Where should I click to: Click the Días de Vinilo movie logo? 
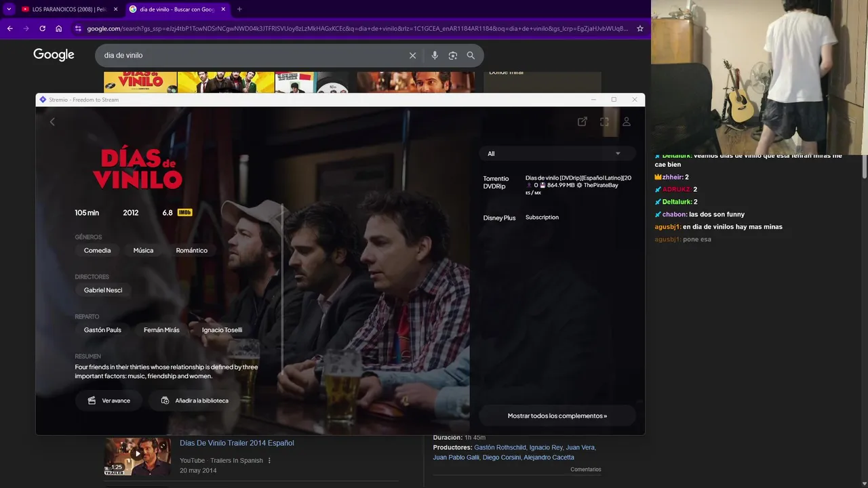138,168
